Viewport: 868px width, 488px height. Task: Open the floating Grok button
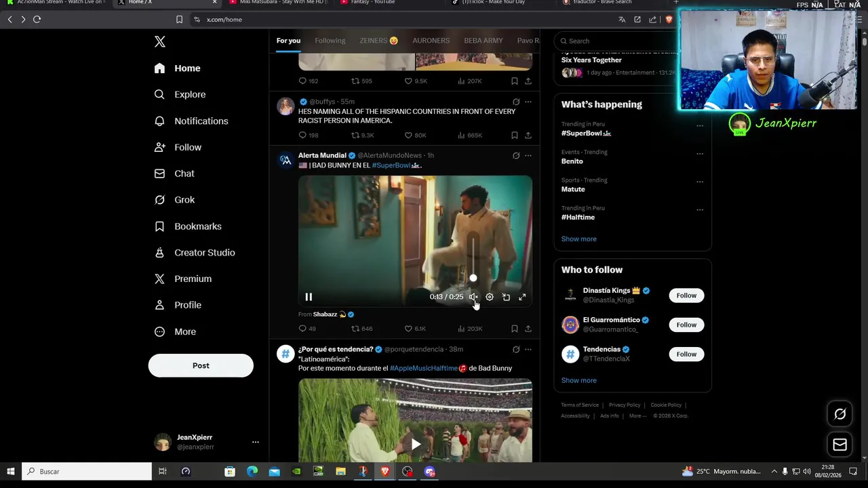(x=840, y=414)
